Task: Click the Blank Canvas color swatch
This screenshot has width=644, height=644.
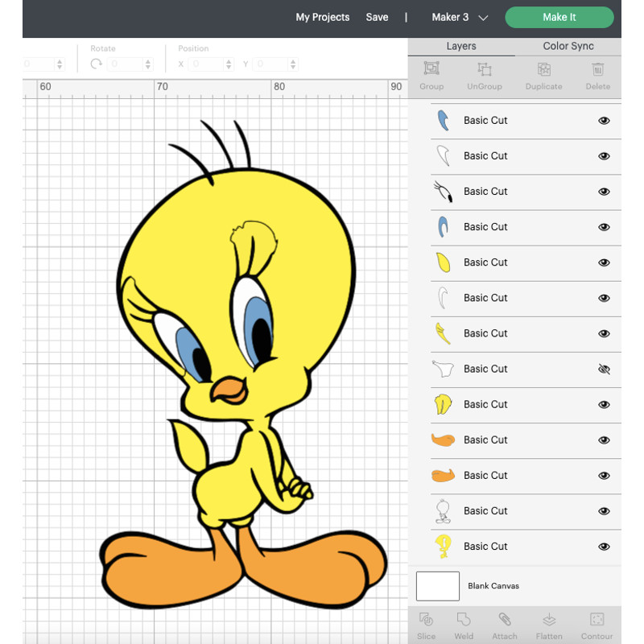Action: click(x=437, y=586)
